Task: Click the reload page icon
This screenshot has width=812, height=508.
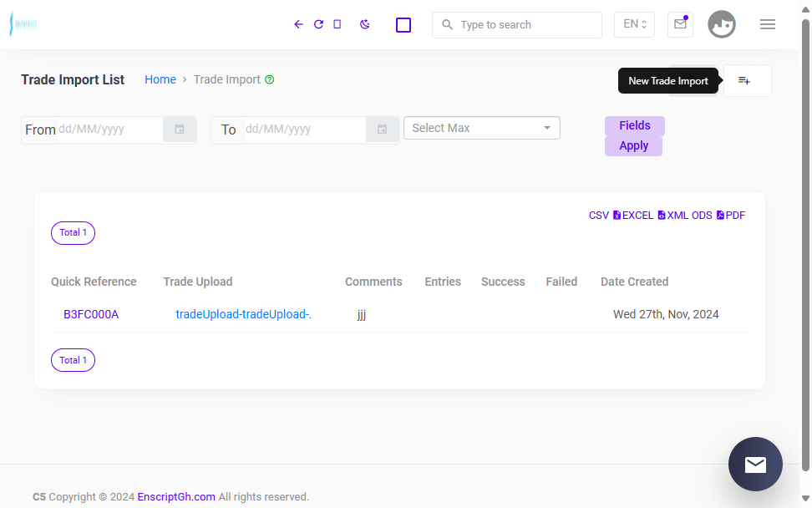Action: pos(318,24)
